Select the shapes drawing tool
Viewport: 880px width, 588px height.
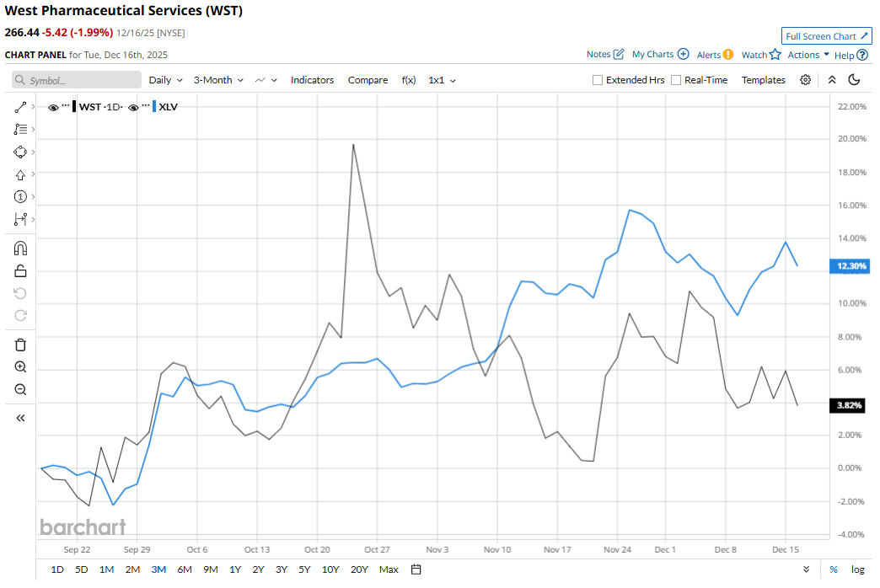(x=20, y=152)
